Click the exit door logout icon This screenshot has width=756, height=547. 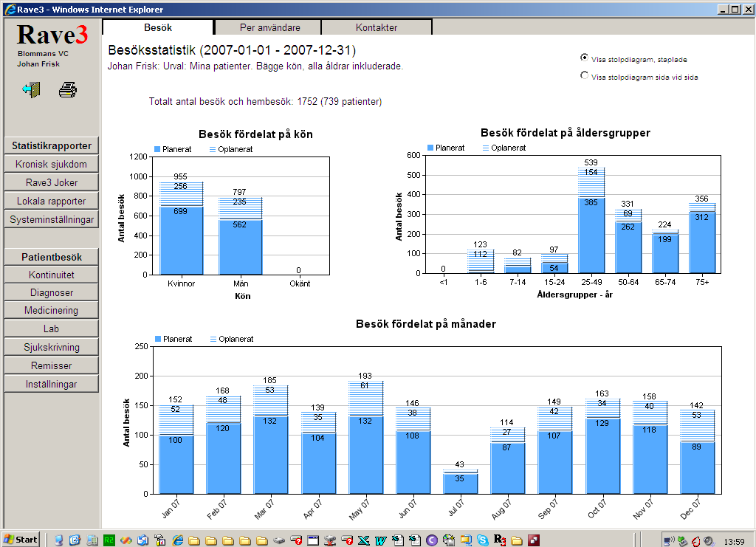(31, 89)
